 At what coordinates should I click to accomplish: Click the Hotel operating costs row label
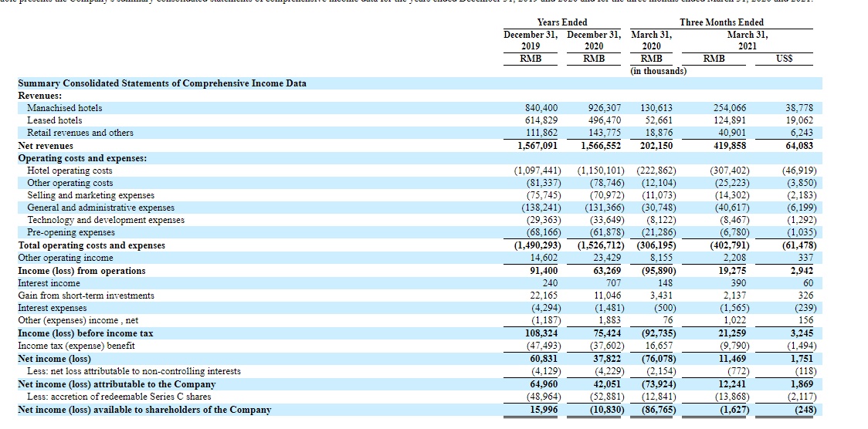(x=70, y=171)
